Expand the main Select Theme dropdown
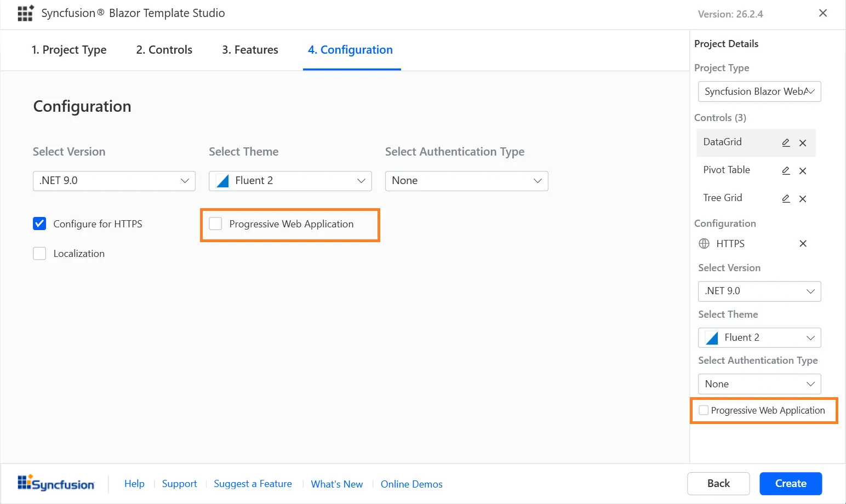Image resolution: width=846 pixels, height=504 pixels. [x=290, y=181]
